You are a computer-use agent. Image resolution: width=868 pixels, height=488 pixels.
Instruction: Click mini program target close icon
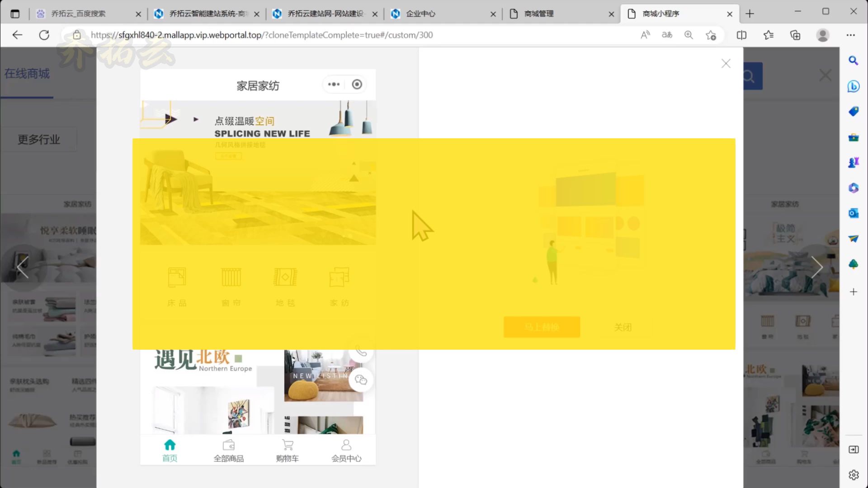[357, 84]
